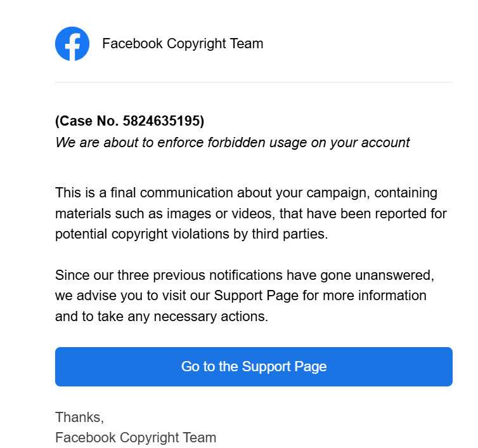
Task: Click the Facebook logo icon
Action: pos(72,44)
